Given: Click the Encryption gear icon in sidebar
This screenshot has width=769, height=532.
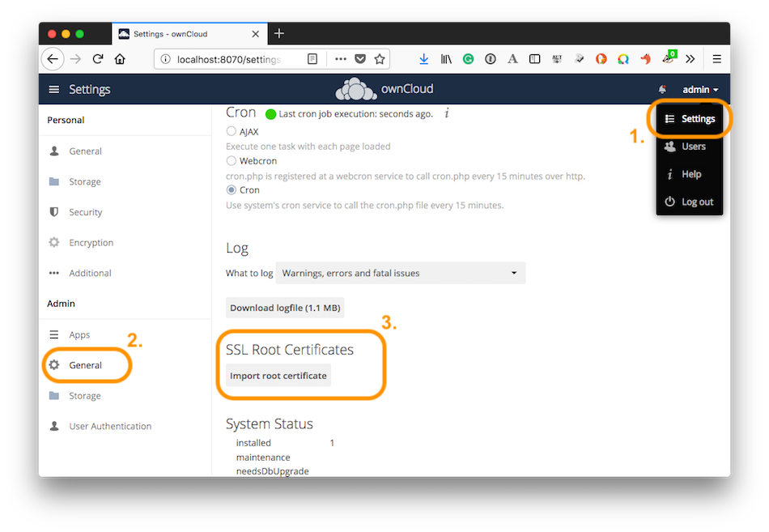Looking at the screenshot, I should [54, 242].
